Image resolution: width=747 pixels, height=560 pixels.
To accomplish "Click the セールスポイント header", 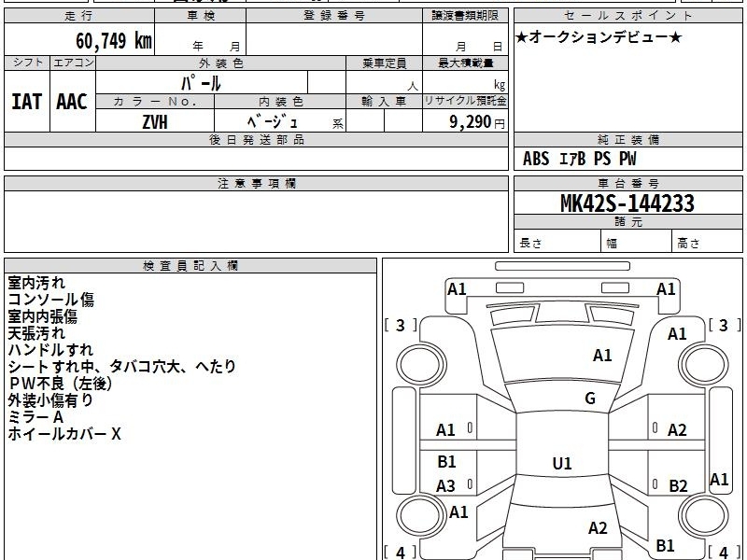I will tap(627, 16).
